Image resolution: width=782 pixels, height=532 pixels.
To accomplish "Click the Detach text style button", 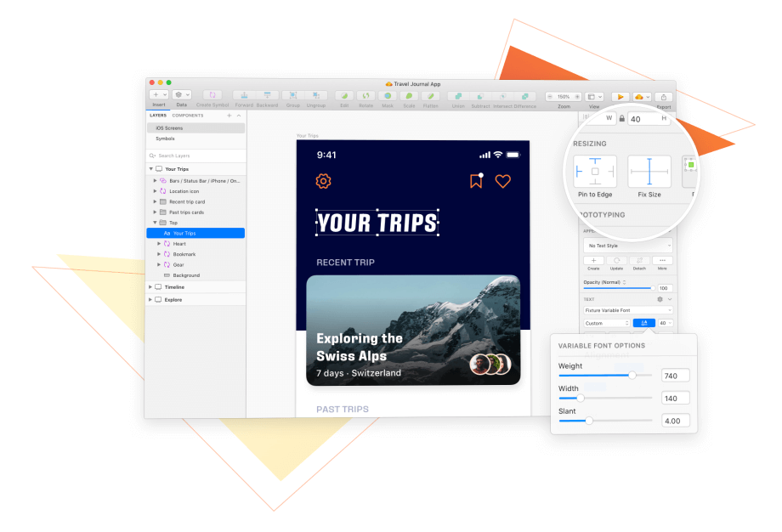I will 639,261.
